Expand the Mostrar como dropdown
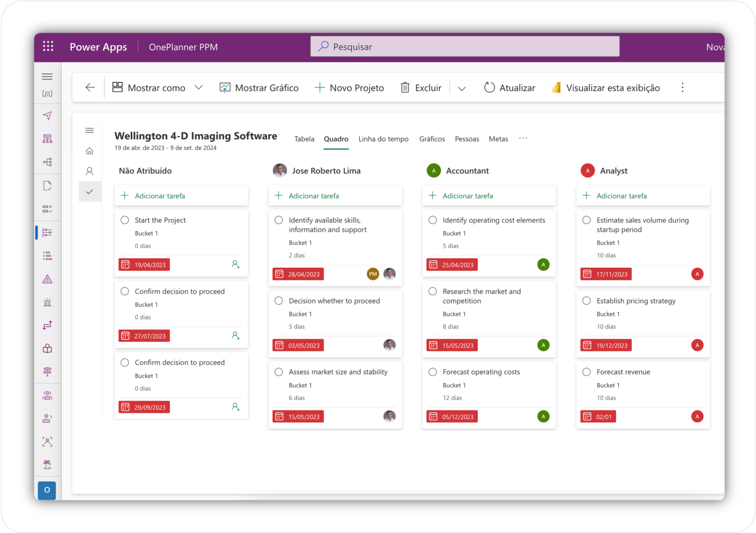The height and width of the screenshot is (533, 756). [199, 87]
